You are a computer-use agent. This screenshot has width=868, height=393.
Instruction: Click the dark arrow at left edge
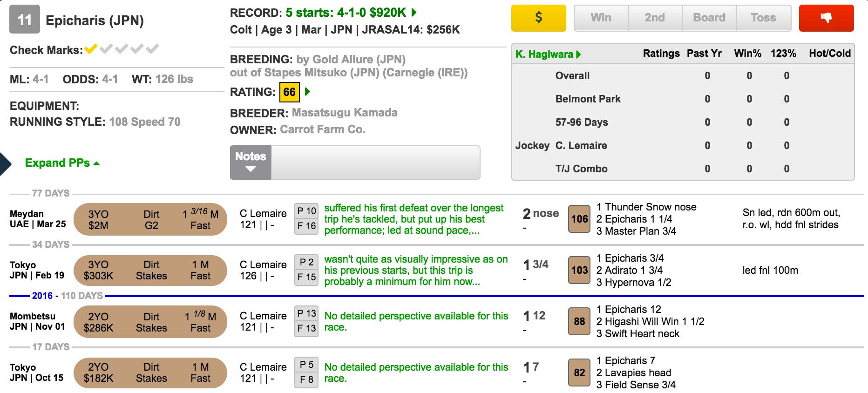(5, 163)
